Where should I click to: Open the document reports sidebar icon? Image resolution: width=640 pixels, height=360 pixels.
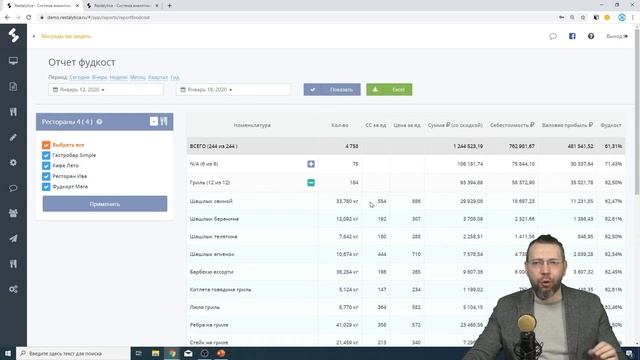(x=13, y=87)
